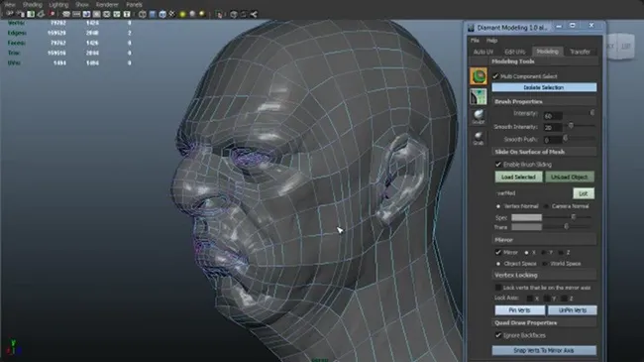The image size is (644, 362).
Task: Click the safe title icon
Action: (127, 15)
